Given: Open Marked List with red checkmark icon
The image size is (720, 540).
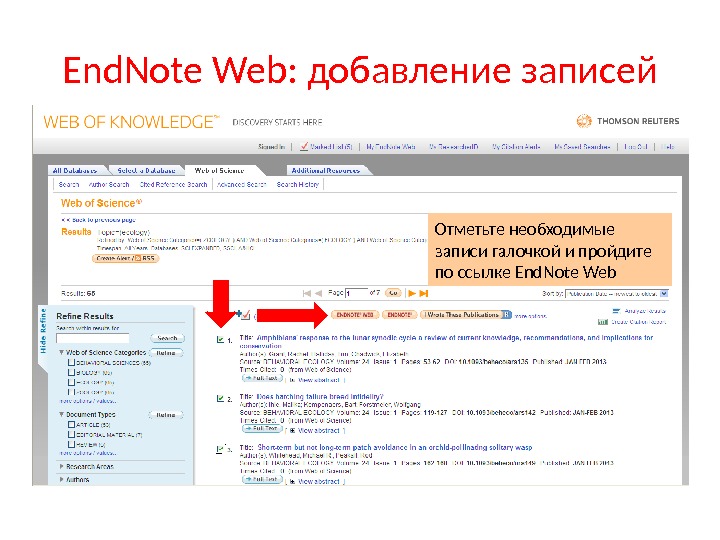Looking at the screenshot, I should coord(326,146).
